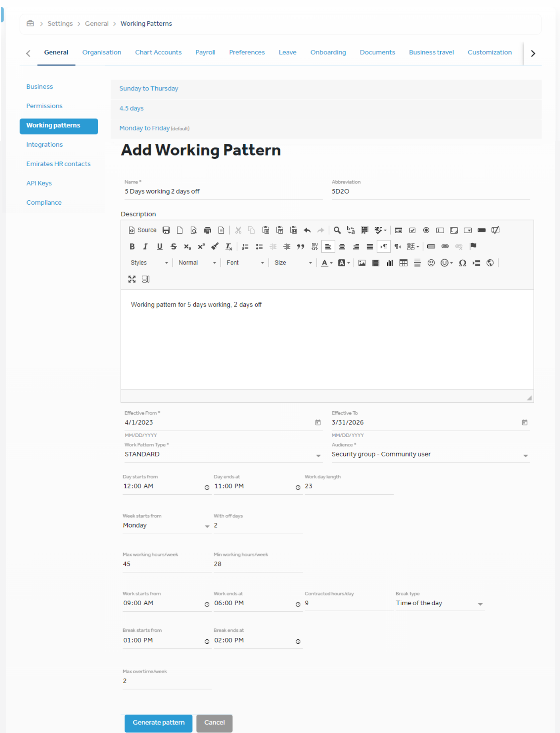Maximize the description editor
This screenshot has width=560, height=733.
click(x=132, y=279)
